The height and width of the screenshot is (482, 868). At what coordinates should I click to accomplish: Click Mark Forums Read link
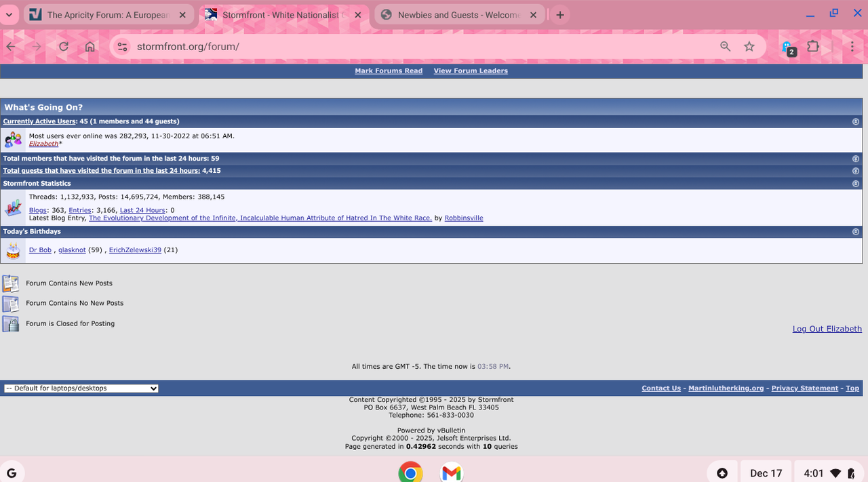[x=389, y=71]
